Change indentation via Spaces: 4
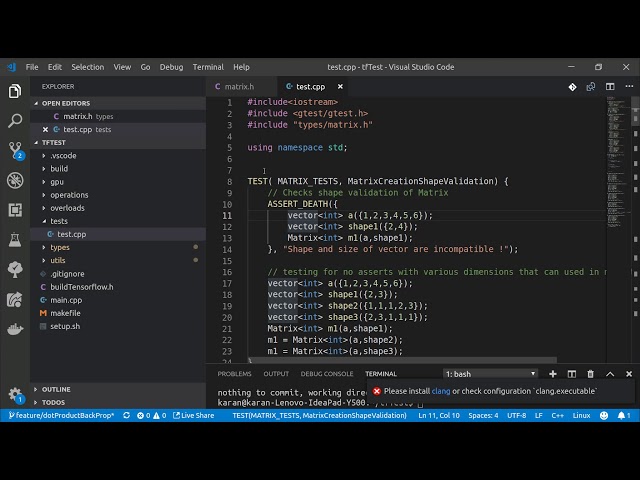The width and height of the screenshot is (640, 480). pos(483,416)
